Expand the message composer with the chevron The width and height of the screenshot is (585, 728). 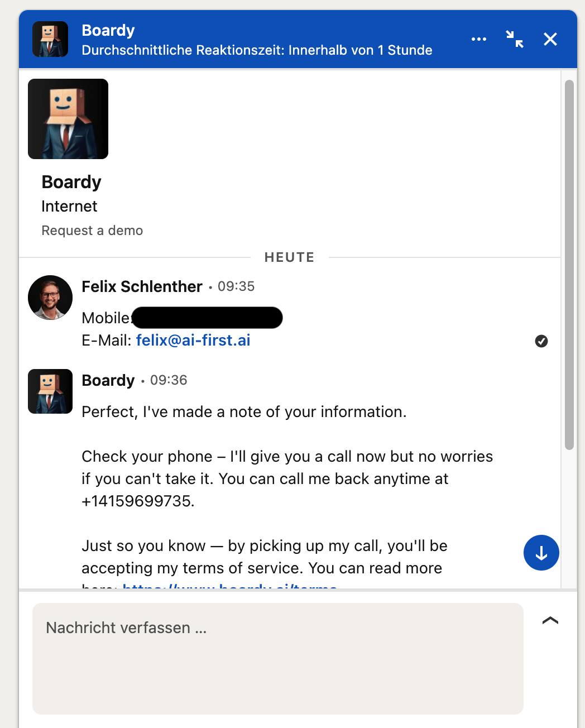point(550,620)
